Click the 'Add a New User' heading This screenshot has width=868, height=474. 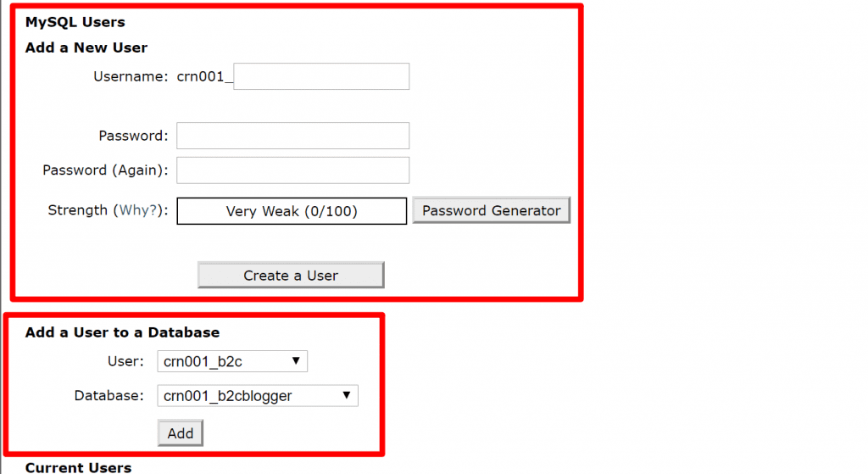point(86,47)
